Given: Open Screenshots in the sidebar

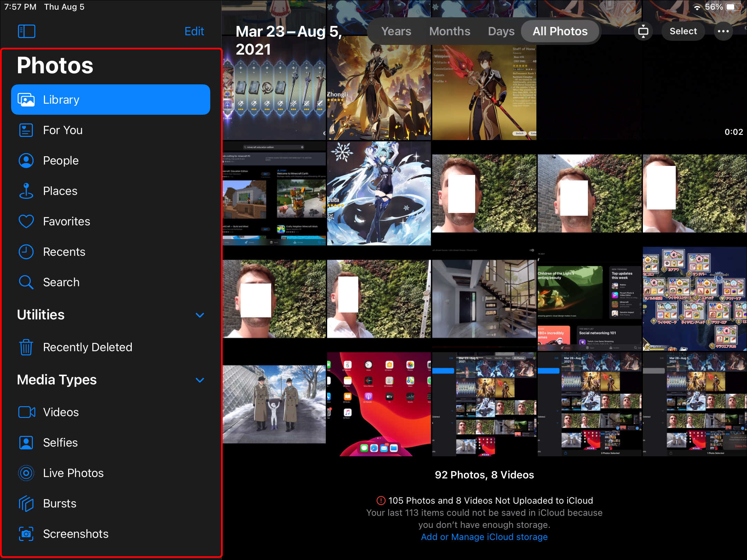Looking at the screenshot, I should (75, 534).
